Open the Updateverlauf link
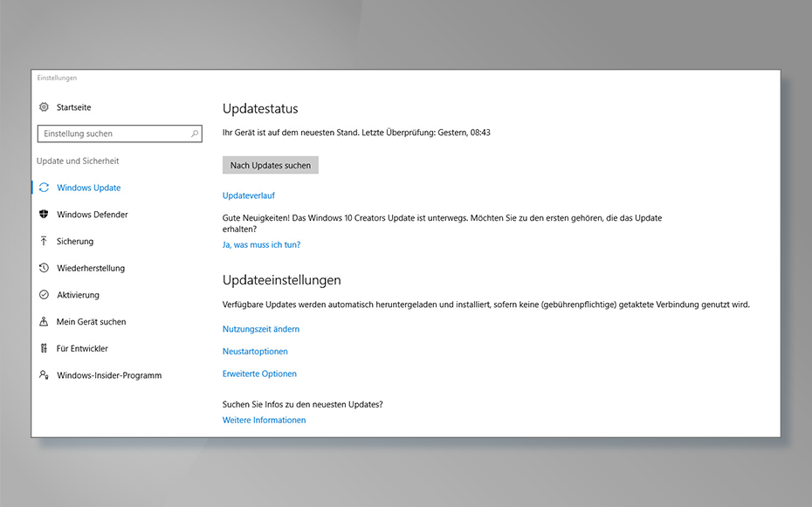The image size is (812, 507). [x=249, y=195]
